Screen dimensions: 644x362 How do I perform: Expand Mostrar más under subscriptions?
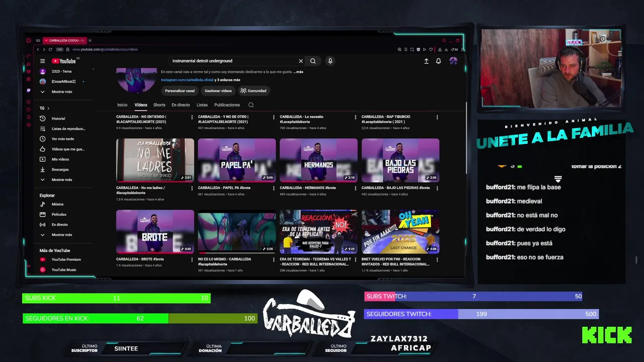[x=56, y=92]
